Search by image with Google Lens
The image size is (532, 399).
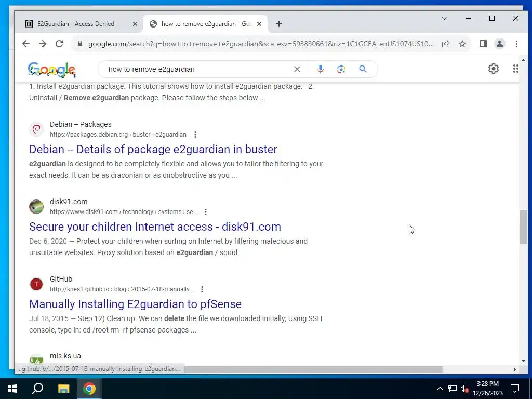coord(341,69)
